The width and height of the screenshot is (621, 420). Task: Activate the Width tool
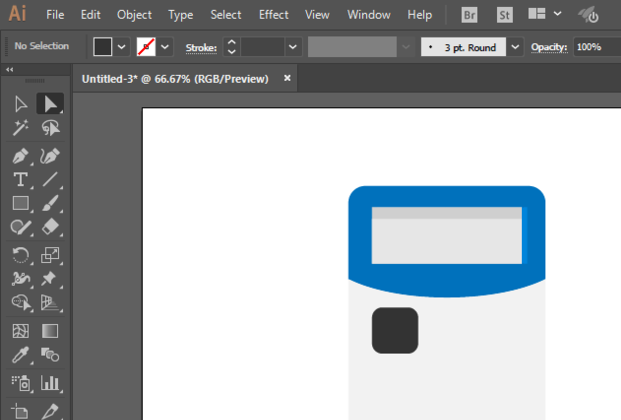coord(21,279)
